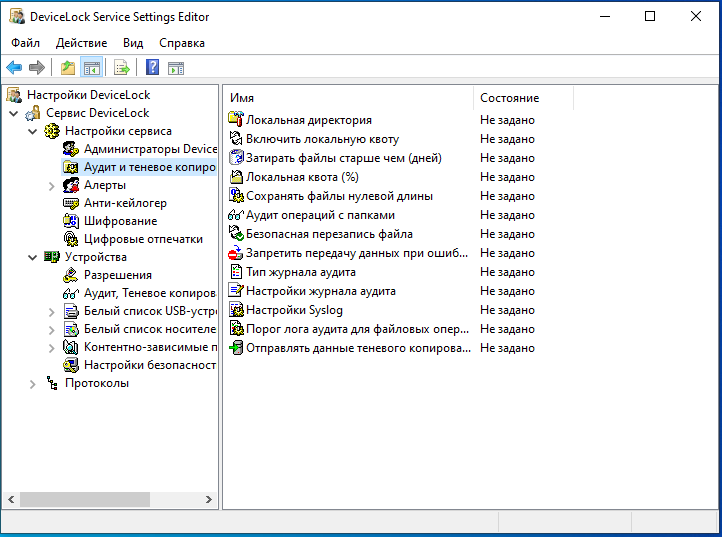
Task: Click the Администраторы DeviceLock icon
Action: [x=70, y=149]
